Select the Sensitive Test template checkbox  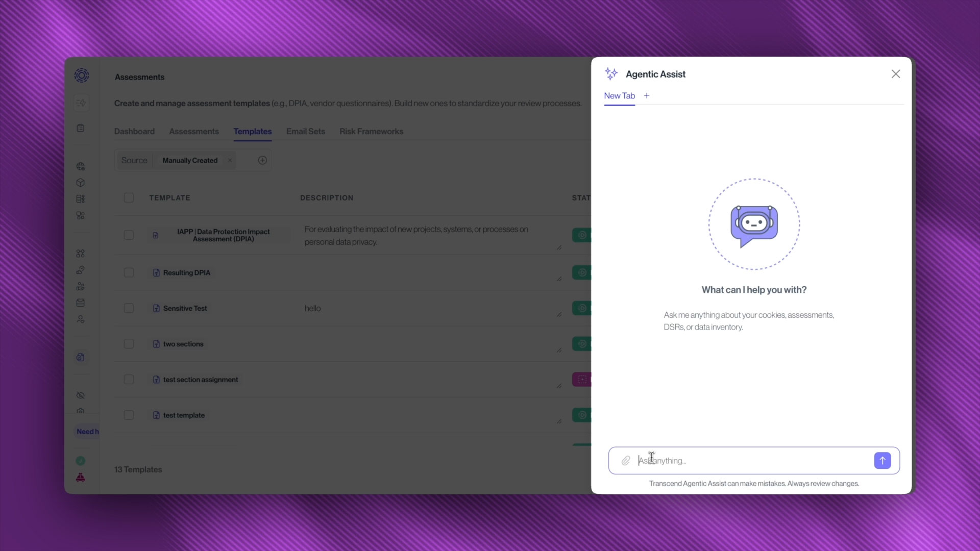click(129, 308)
